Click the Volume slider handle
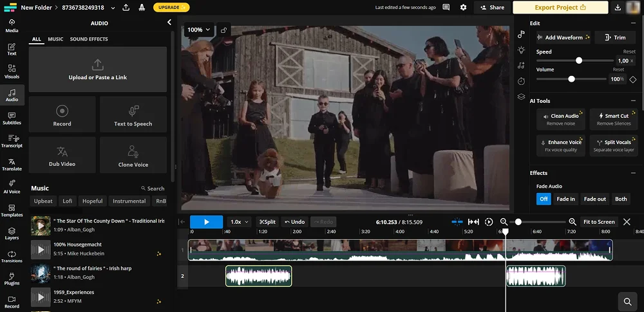This screenshot has width=644, height=312. (571, 79)
